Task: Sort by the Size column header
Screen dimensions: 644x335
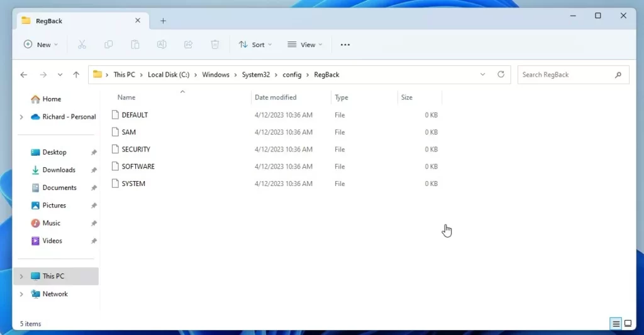Action: (x=407, y=97)
